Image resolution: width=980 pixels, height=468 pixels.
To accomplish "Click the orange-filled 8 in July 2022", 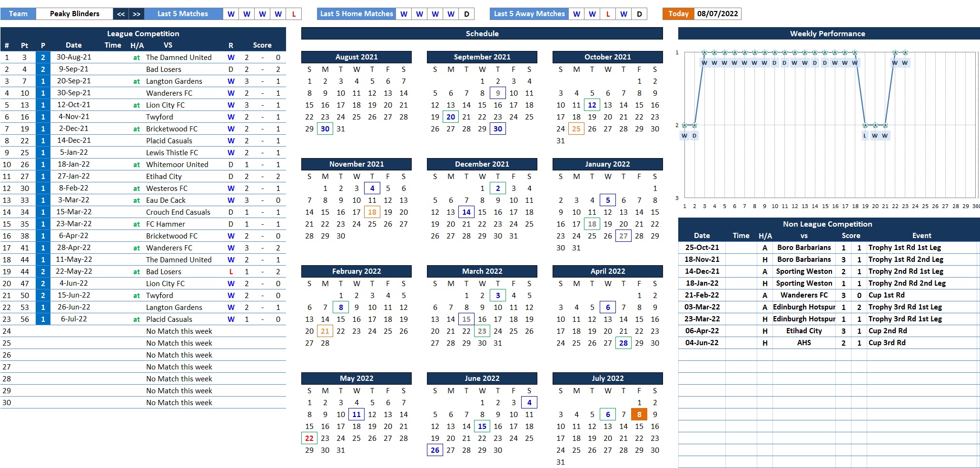I will point(639,414).
